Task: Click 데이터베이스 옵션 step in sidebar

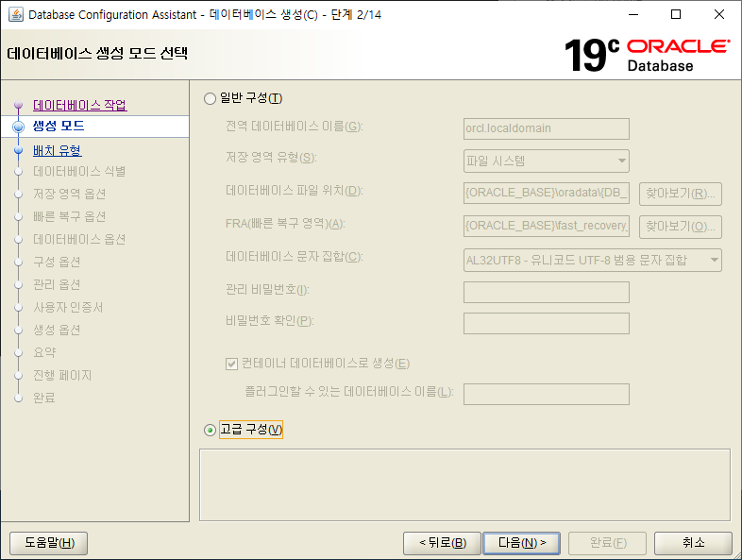Action: click(79, 240)
